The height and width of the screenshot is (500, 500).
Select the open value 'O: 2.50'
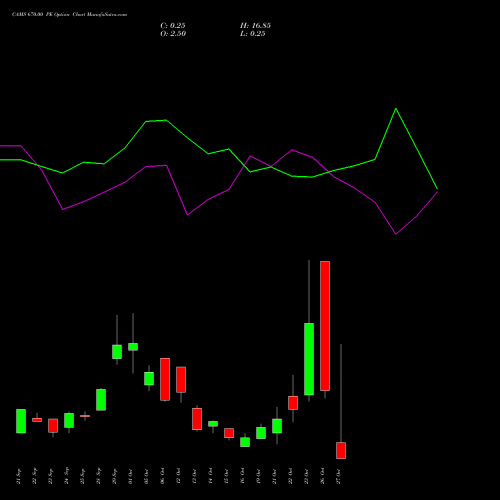[x=173, y=34]
